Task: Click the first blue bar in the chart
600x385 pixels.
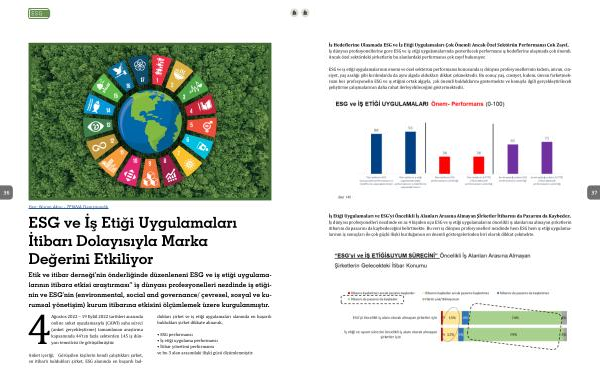Action: 376,153
